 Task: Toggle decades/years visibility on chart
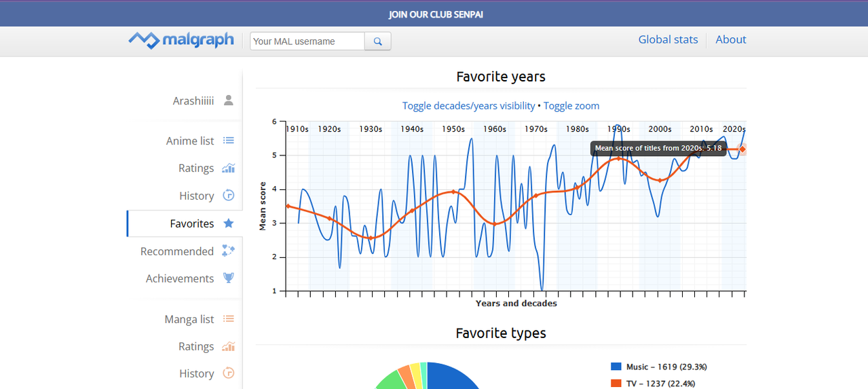(468, 106)
